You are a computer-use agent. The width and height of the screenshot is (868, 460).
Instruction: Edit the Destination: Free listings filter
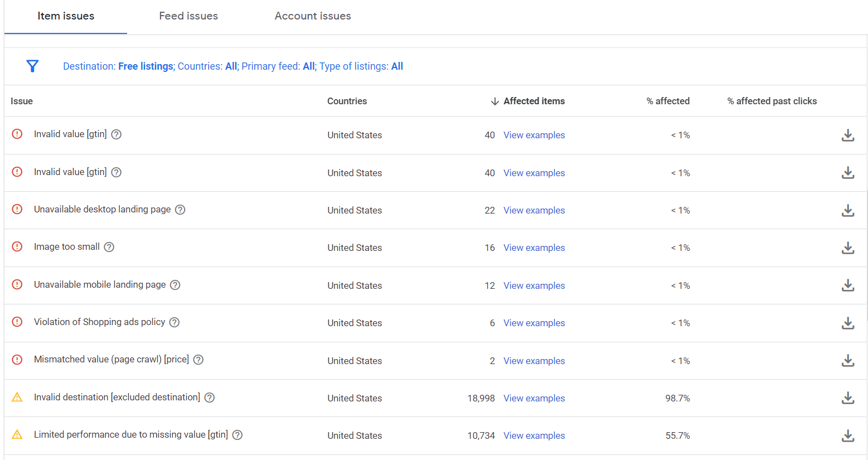pyautogui.click(x=118, y=66)
